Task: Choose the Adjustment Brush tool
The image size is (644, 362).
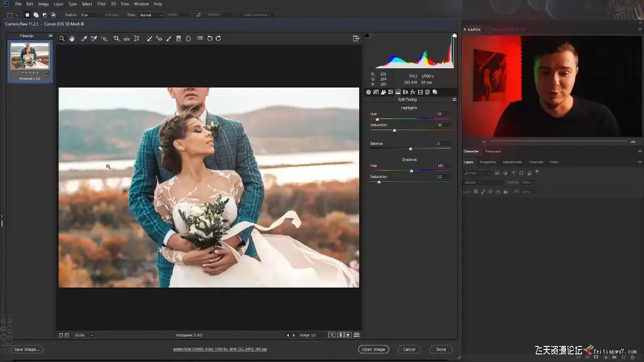Action: point(169,38)
